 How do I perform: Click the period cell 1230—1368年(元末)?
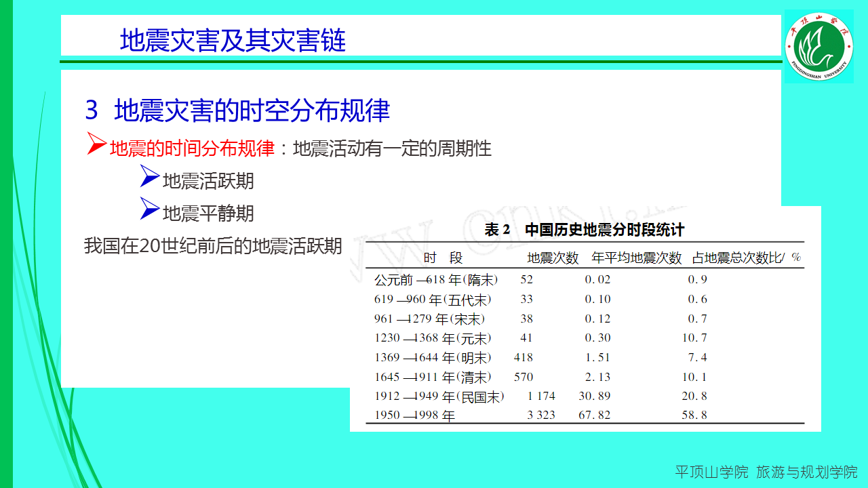point(433,338)
